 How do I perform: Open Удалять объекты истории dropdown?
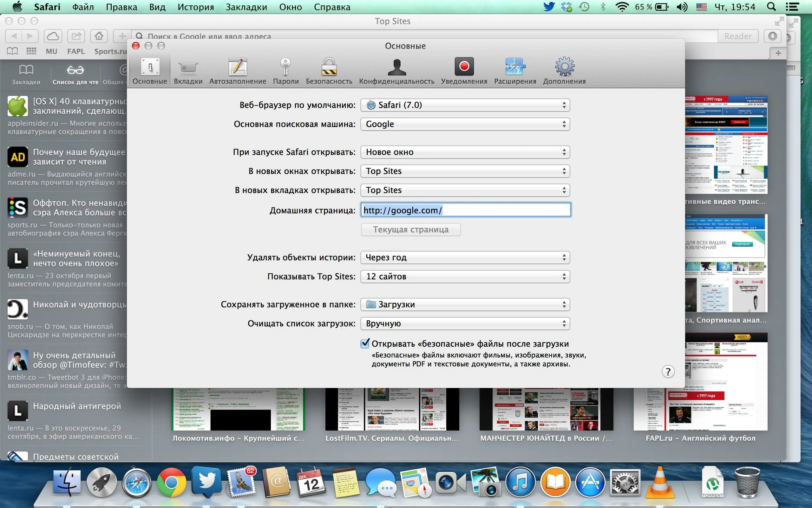click(465, 258)
